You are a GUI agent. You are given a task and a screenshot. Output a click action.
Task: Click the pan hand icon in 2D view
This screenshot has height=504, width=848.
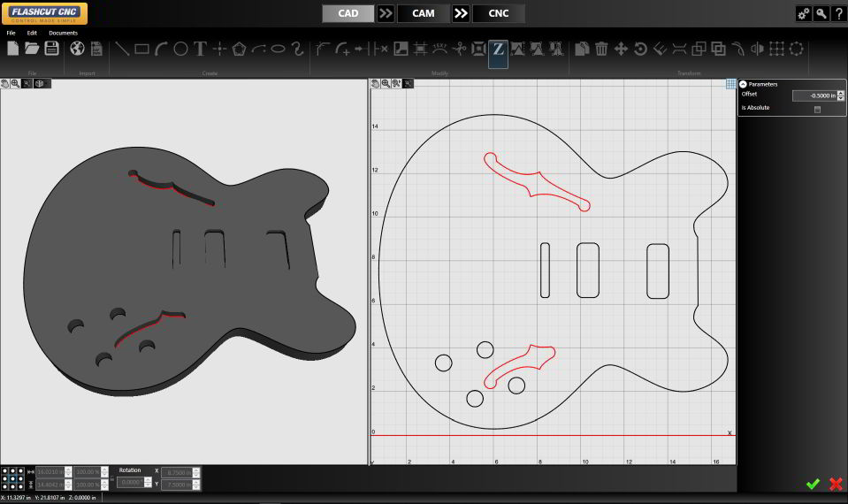375,83
